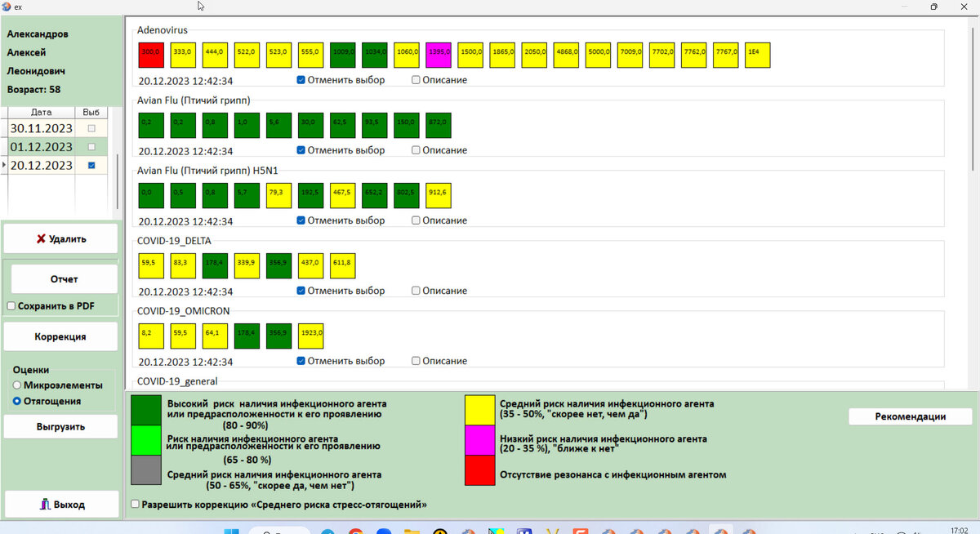Click the bright green legend swatch
The height and width of the screenshot is (534, 980).
coord(146,442)
